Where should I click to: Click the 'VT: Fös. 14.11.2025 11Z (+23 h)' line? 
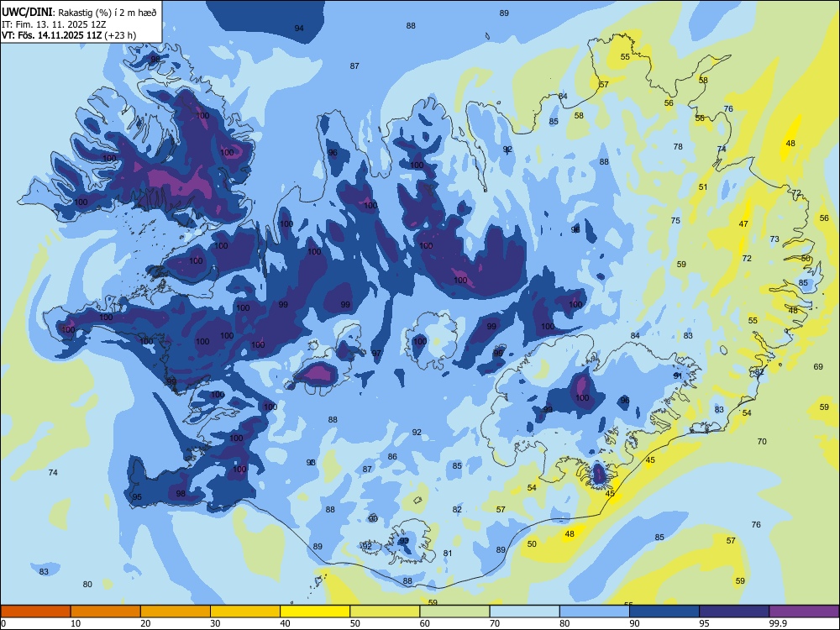(69, 35)
